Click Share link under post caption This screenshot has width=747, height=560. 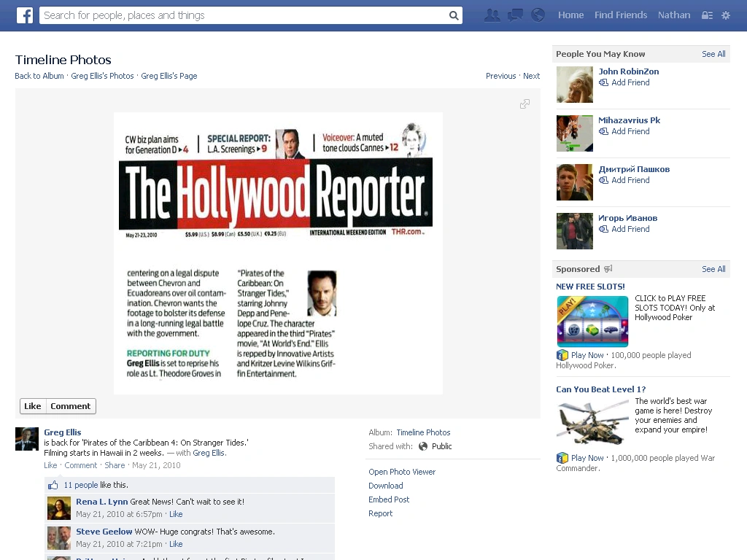pyautogui.click(x=115, y=465)
